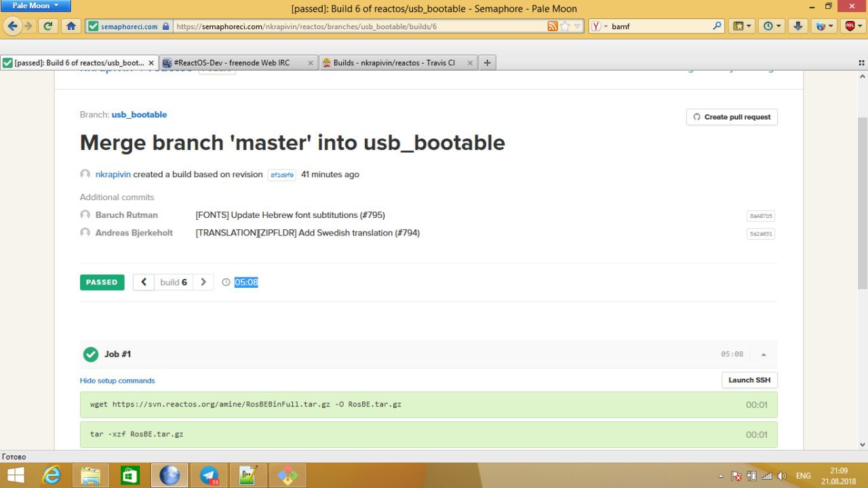The width and height of the screenshot is (868, 488).
Task: Click the Andreas Bjerkeholt author name
Action: (x=134, y=233)
